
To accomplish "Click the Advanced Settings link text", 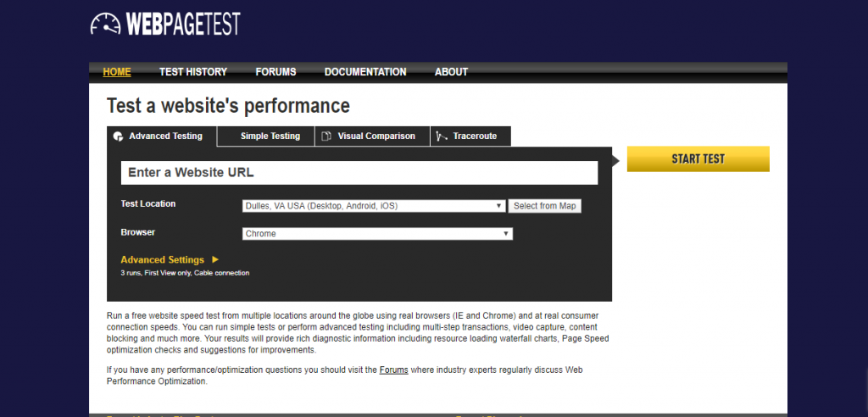I will point(162,259).
